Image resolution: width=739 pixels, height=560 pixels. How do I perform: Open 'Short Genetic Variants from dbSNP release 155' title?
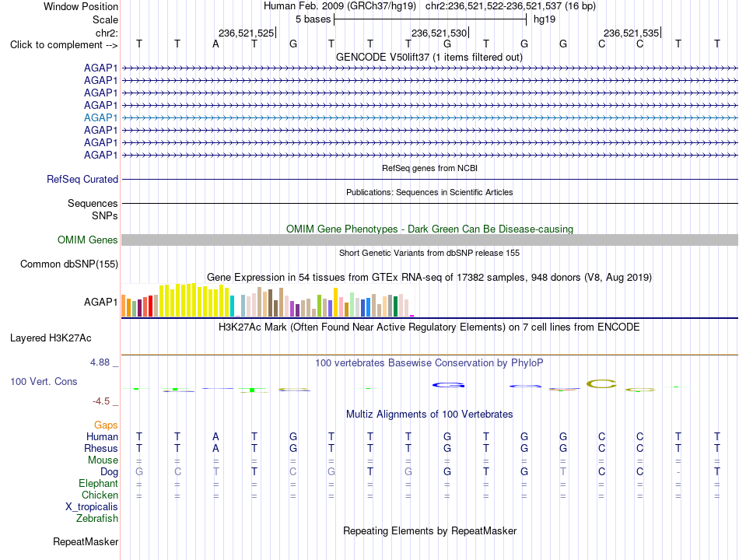[x=429, y=253]
